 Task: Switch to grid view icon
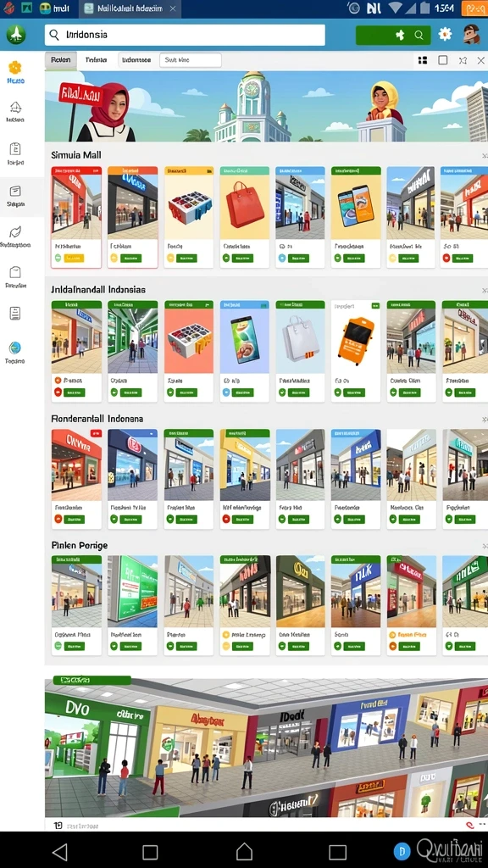(423, 60)
